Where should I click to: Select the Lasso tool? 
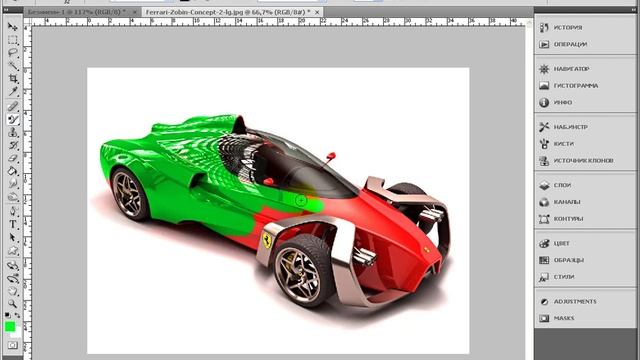13,53
